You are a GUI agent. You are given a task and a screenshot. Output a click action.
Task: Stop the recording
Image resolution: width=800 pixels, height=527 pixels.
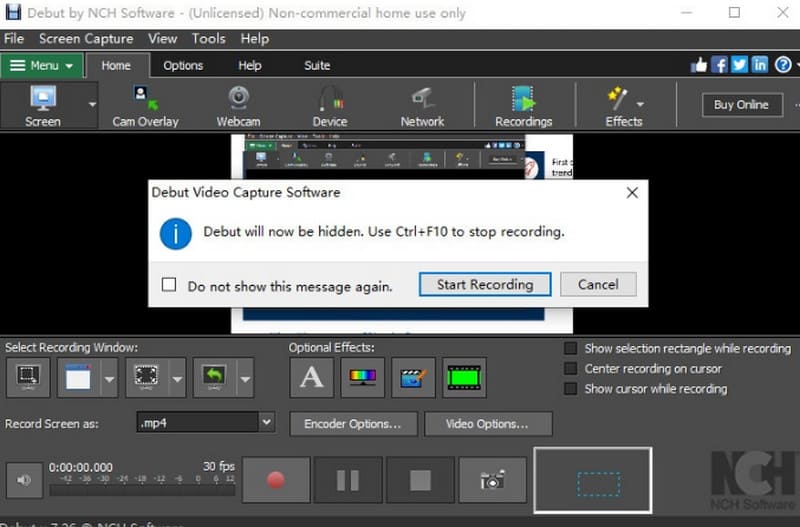pyautogui.click(x=420, y=480)
